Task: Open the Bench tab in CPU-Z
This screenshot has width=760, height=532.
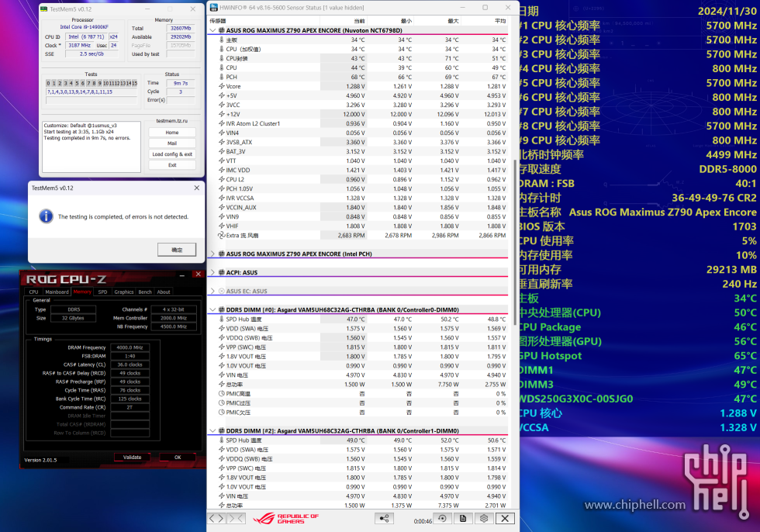Action: (x=145, y=292)
